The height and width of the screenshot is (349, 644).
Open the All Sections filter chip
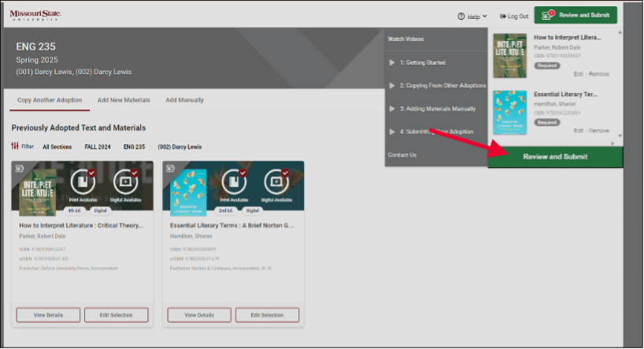pos(57,147)
